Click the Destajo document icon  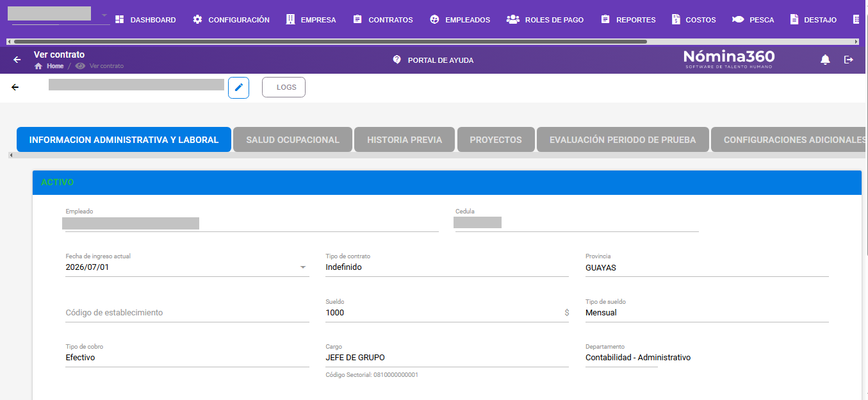794,20
